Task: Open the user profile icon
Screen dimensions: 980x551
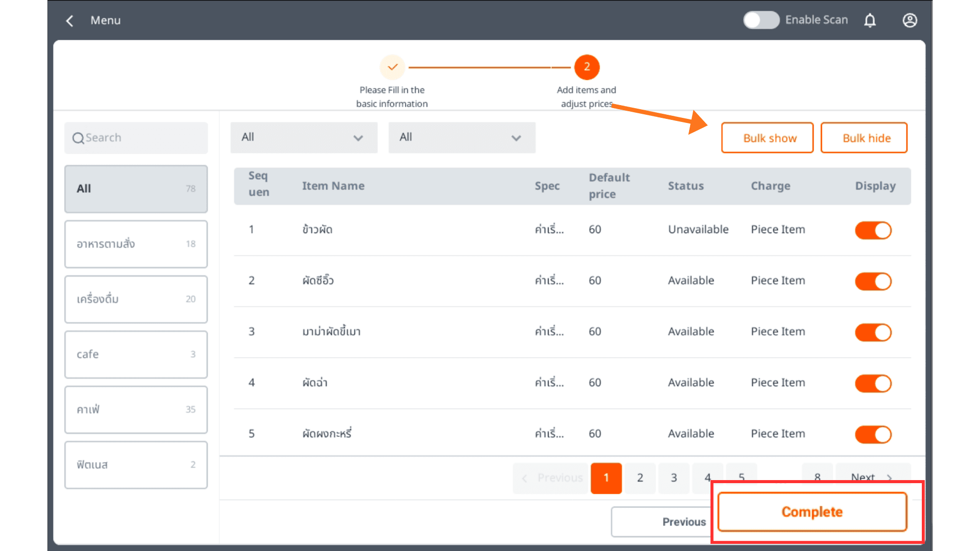Action: [910, 20]
